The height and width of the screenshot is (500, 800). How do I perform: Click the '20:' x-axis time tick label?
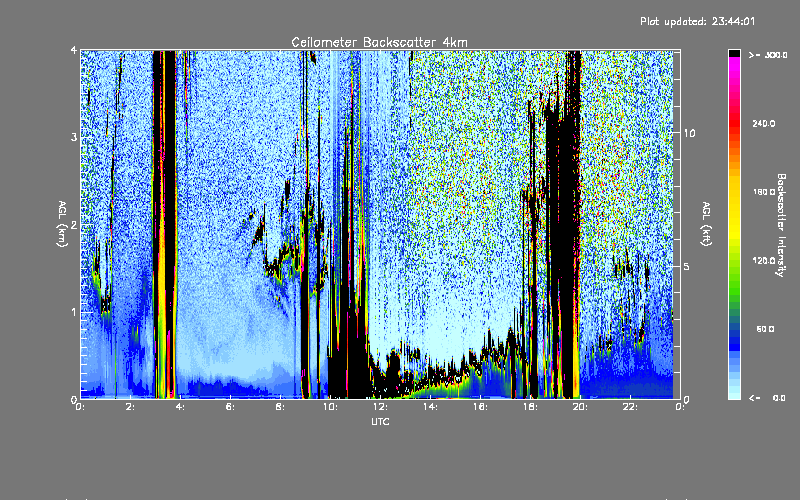580,407
